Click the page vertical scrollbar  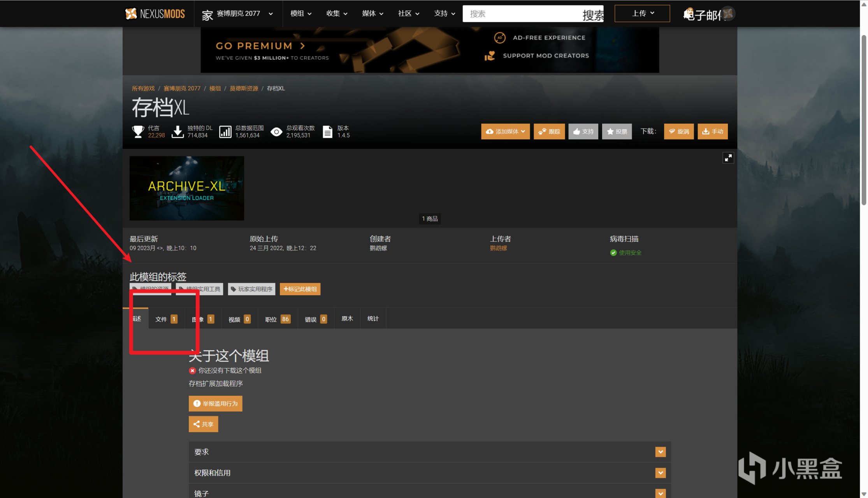tap(864, 120)
